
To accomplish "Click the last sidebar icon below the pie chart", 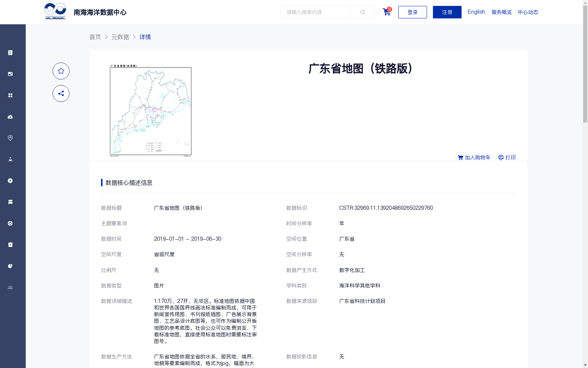I will (10, 287).
